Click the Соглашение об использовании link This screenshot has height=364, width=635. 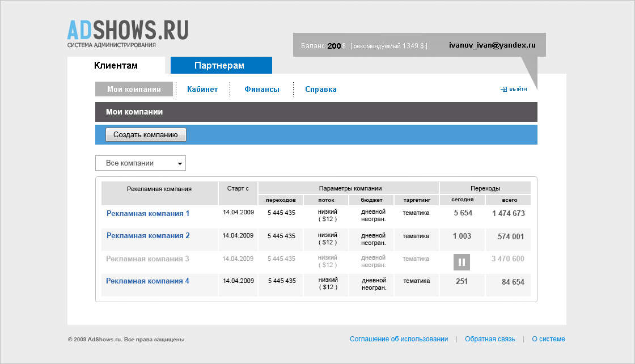(399, 339)
